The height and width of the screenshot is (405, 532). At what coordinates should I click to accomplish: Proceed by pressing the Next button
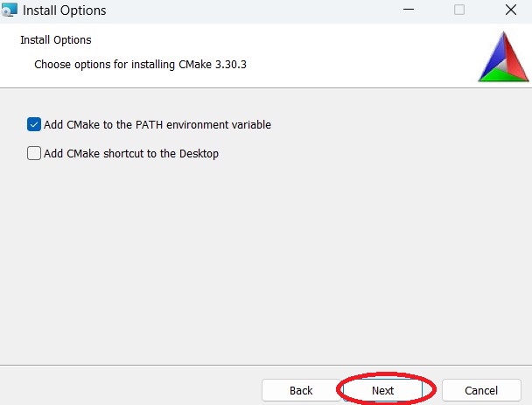click(382, 390)
